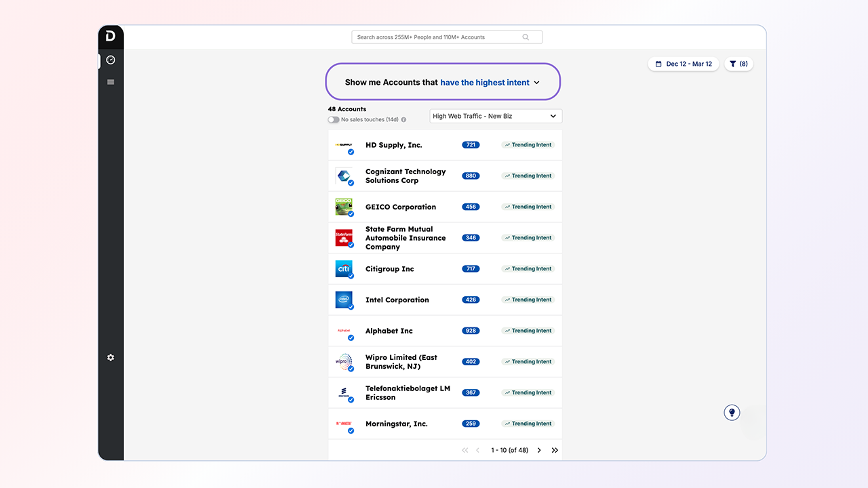The image size is (868, 488).
Task: Click the Cognizant logo
Action: coord(344,176)
